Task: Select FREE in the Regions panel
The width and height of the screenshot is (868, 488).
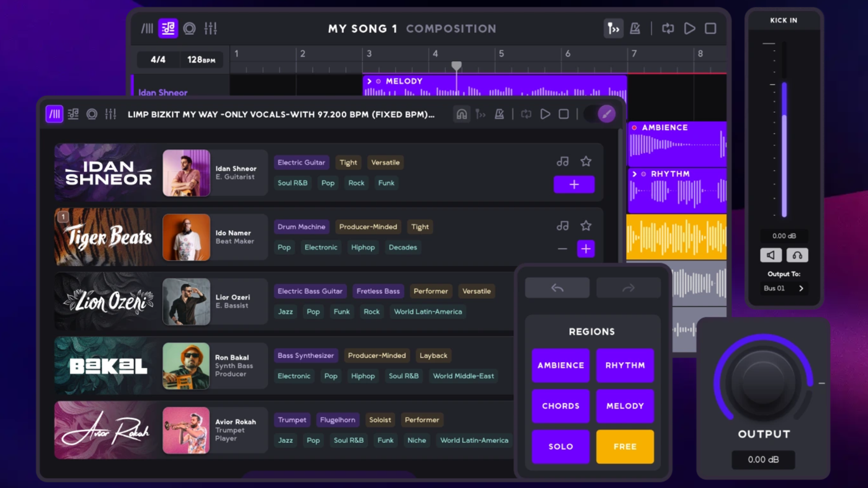Action: pos(625,446)
